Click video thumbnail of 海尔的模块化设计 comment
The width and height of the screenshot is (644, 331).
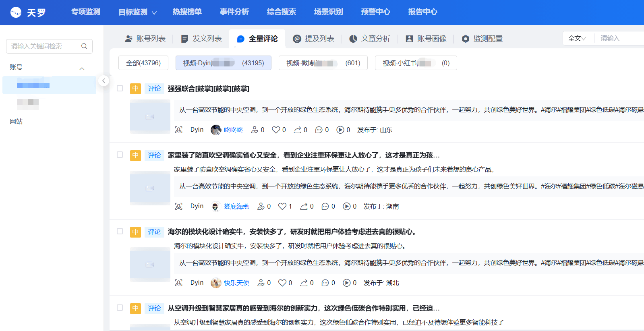tap(150, 265)
